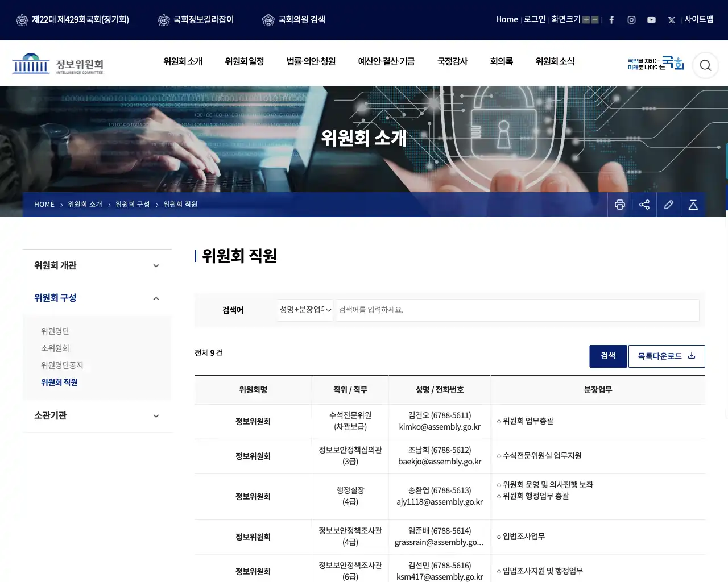Increase screen size with plus icon
The image size is (728, 582).
[x=586, y=20]
